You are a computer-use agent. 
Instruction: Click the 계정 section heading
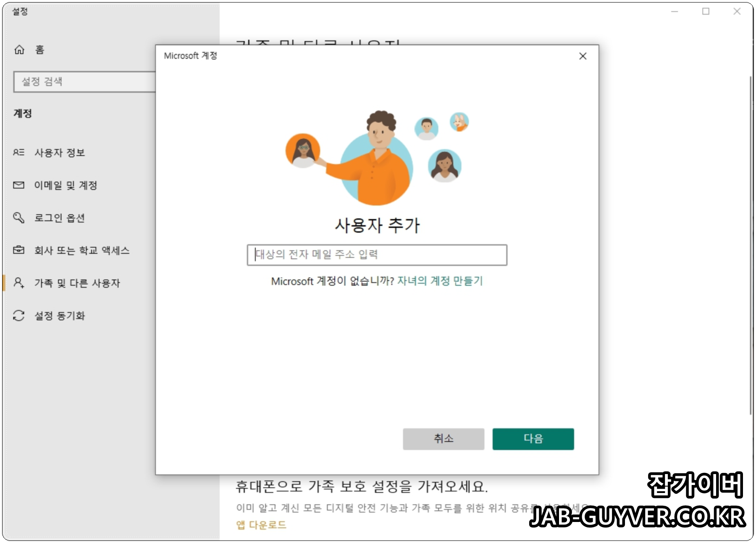click(23, 113)
